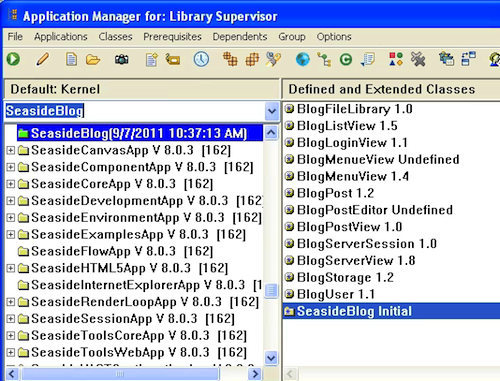Expand the SeasideDevelopmentApp tree node
This screenshot has height=381, width=500.
(x=11, y=201)
